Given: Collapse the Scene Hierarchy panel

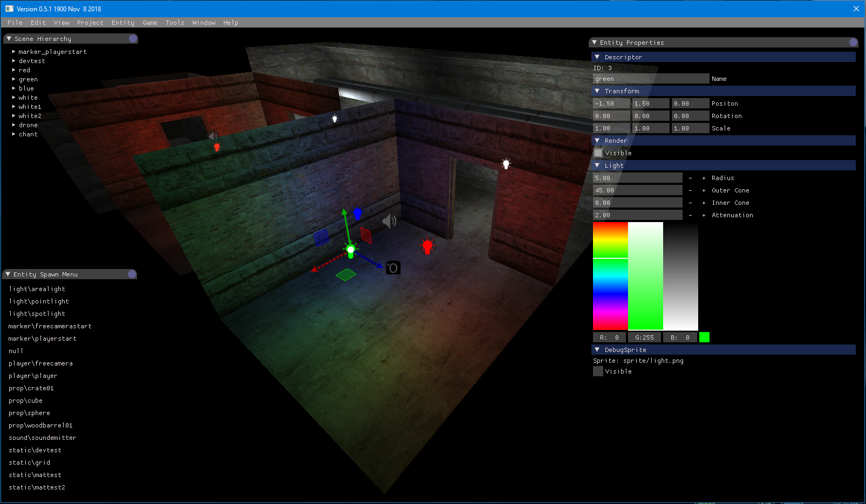Looking at the screenshot, I should click(9, 39).
